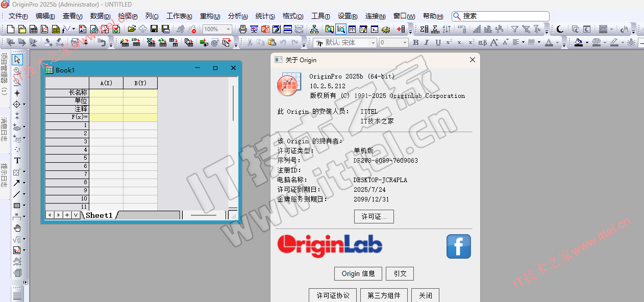644x302 pixels.
Task: Click the Add New Columns icon
Action: tap(401, 29)
